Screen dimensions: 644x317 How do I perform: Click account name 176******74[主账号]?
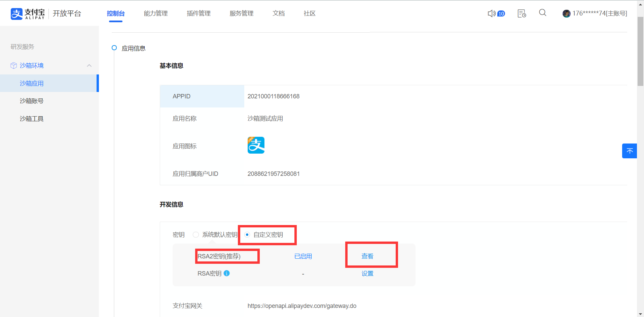(x=600, y=13)
